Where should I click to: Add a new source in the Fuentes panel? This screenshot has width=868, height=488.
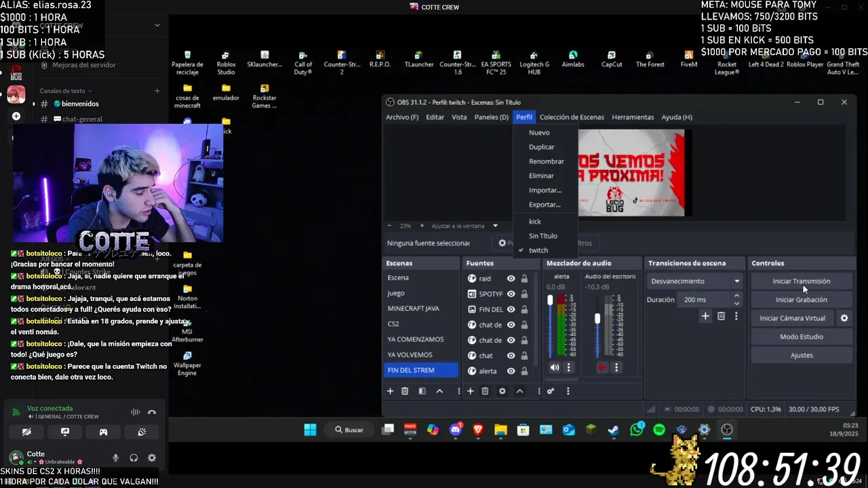[x=470, y=391]
